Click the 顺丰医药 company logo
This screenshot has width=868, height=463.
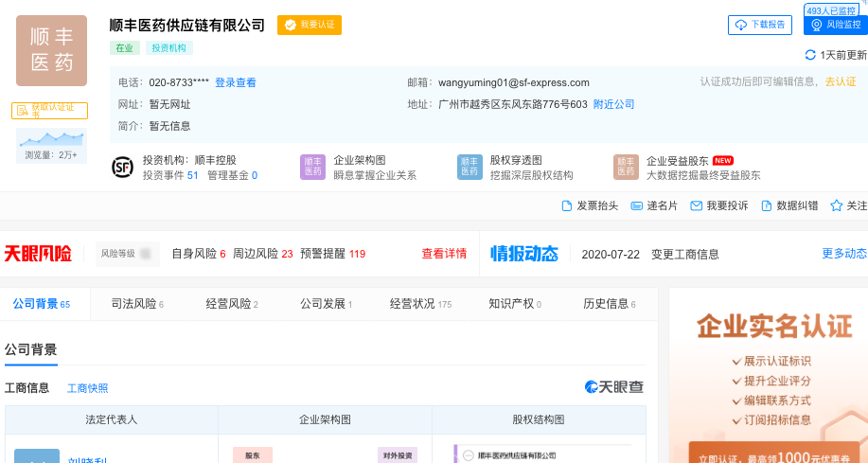click(x=51, y=50)
